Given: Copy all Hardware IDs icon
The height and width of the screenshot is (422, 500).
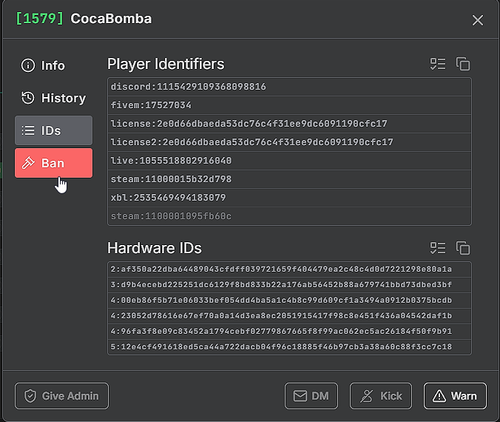Looking at the screenshot, I should (x=463, y=248).
